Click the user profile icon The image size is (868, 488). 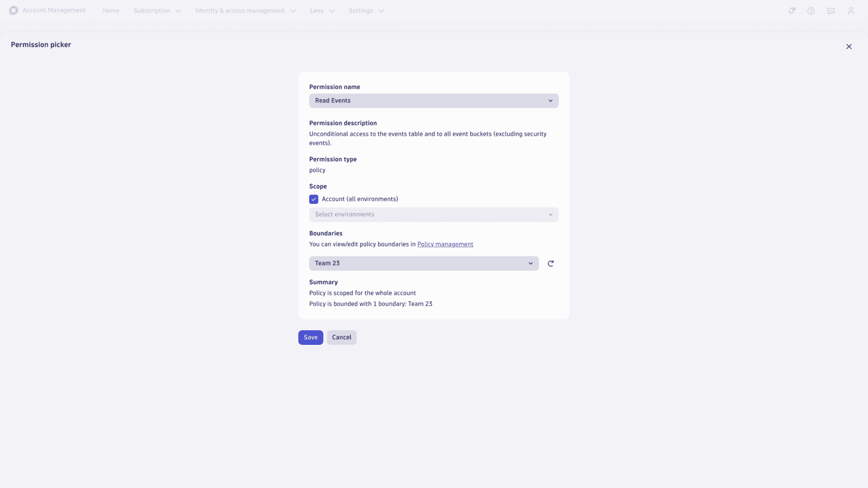pyautogui.click(x=850, y=10)
